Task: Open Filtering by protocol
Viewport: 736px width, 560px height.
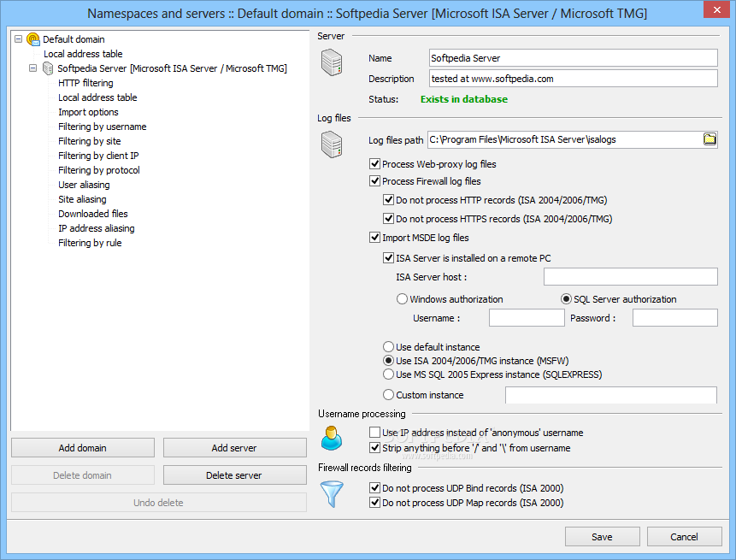Action: tap(99, 170)
